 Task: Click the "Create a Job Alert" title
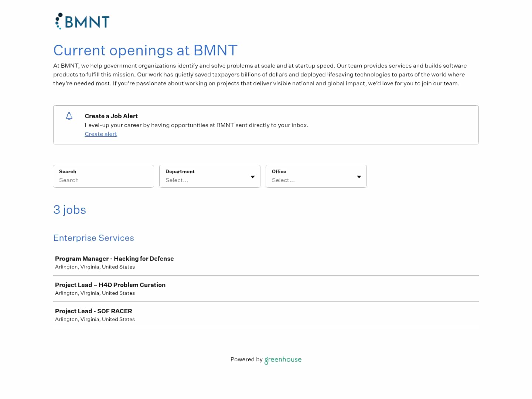pyautogui.click(x=111, y=116)
